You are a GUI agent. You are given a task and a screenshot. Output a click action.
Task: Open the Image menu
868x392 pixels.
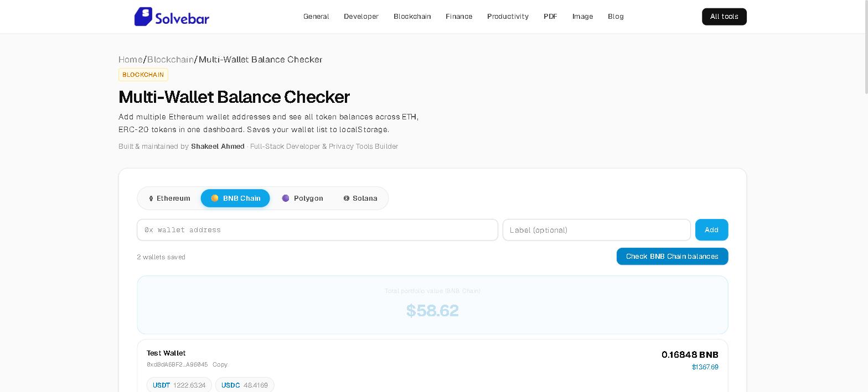point(582,17)
